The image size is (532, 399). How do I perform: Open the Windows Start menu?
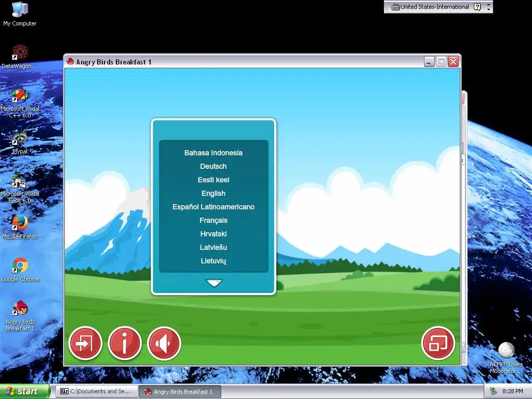25,391
